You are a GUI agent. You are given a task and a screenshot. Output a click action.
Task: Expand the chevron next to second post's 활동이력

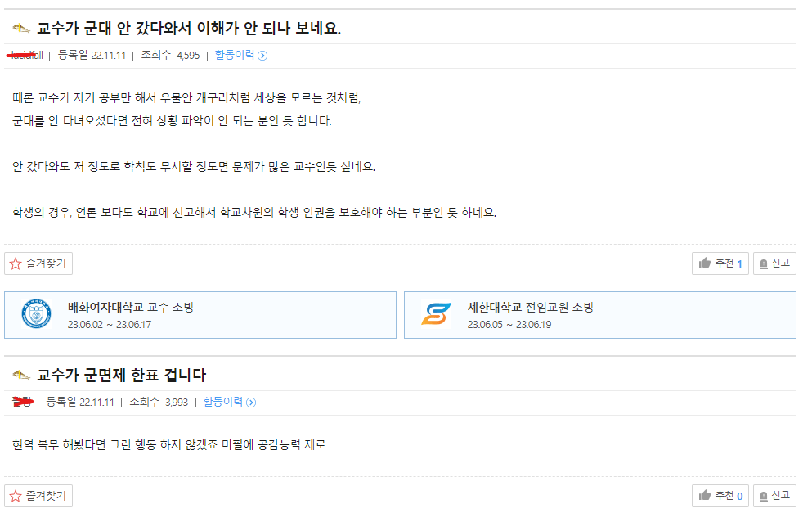pos(251,403)
